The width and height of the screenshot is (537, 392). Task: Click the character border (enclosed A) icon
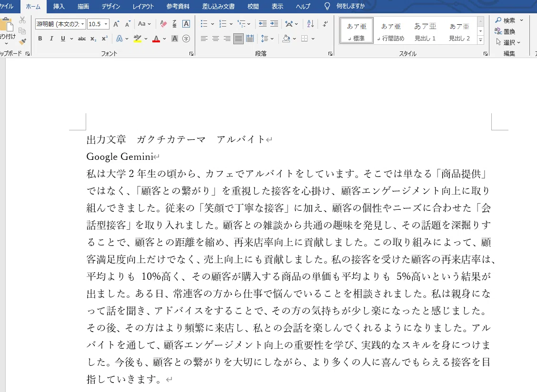(x=186, y=24)
